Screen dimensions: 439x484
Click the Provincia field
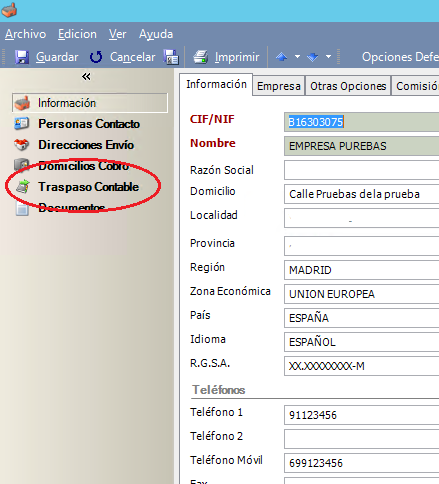[362, 246]
